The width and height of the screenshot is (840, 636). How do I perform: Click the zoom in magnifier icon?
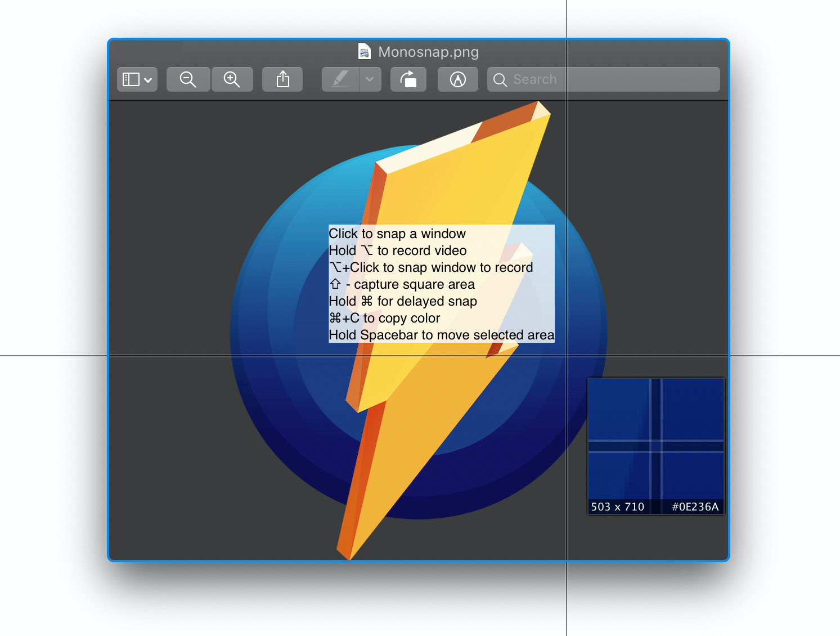click(232, 79)
